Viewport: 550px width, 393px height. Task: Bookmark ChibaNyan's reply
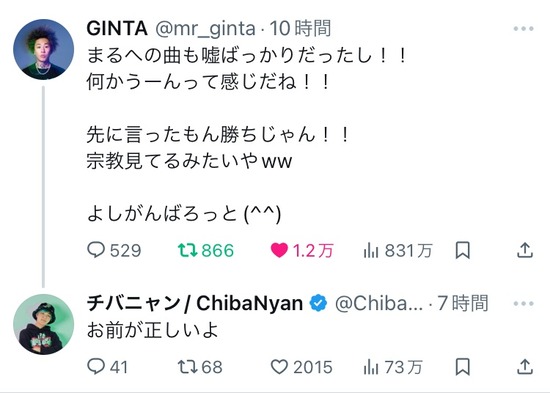462,367
